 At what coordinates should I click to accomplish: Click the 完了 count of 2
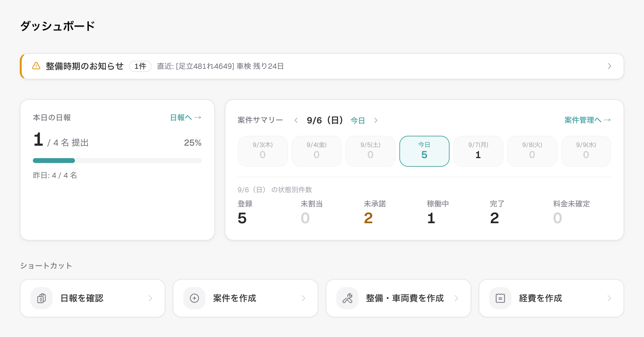(x=494, y=218)
